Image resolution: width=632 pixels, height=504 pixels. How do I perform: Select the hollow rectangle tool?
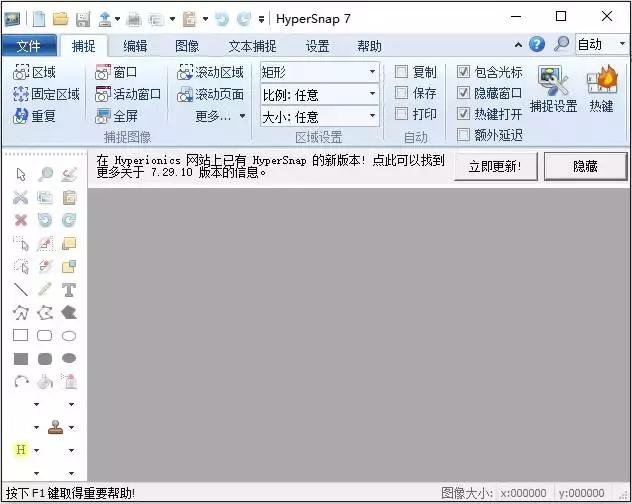21,335
